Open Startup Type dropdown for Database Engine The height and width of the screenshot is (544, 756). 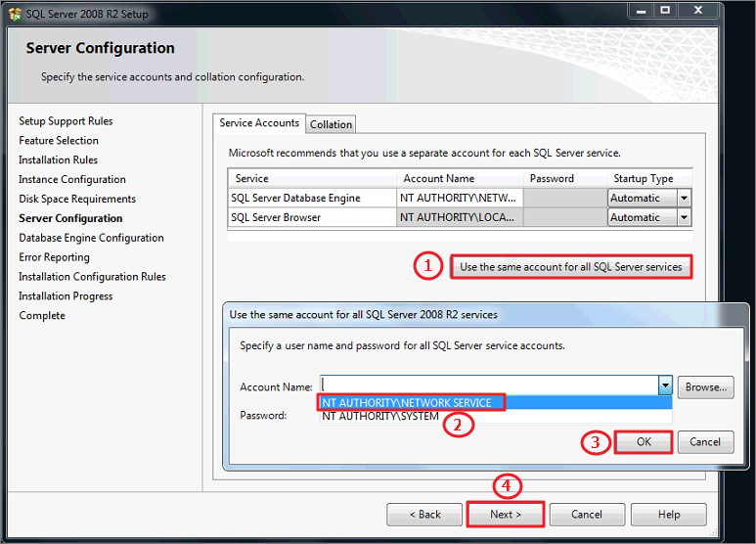(x=684, y=198)
